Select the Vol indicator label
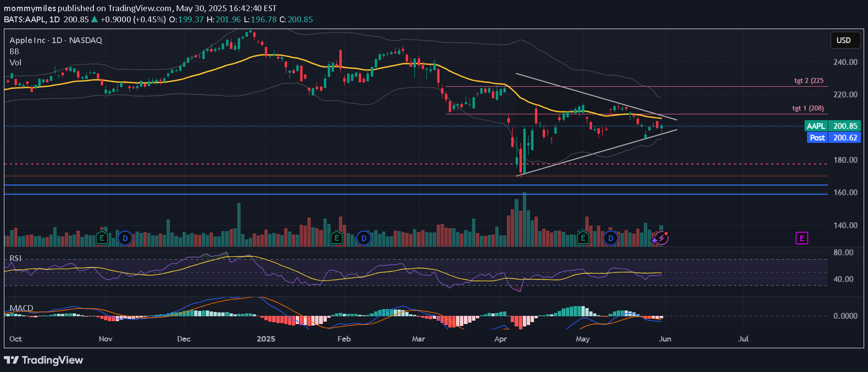This screenshot has height=372, width=868. pyautogui.click(x=15, y=62)
